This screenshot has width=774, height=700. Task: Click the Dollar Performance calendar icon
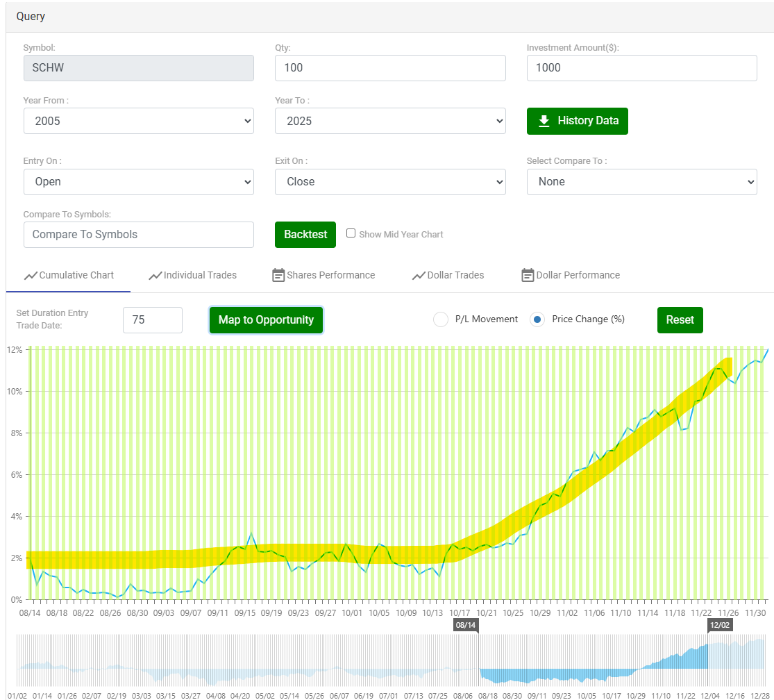528,275
